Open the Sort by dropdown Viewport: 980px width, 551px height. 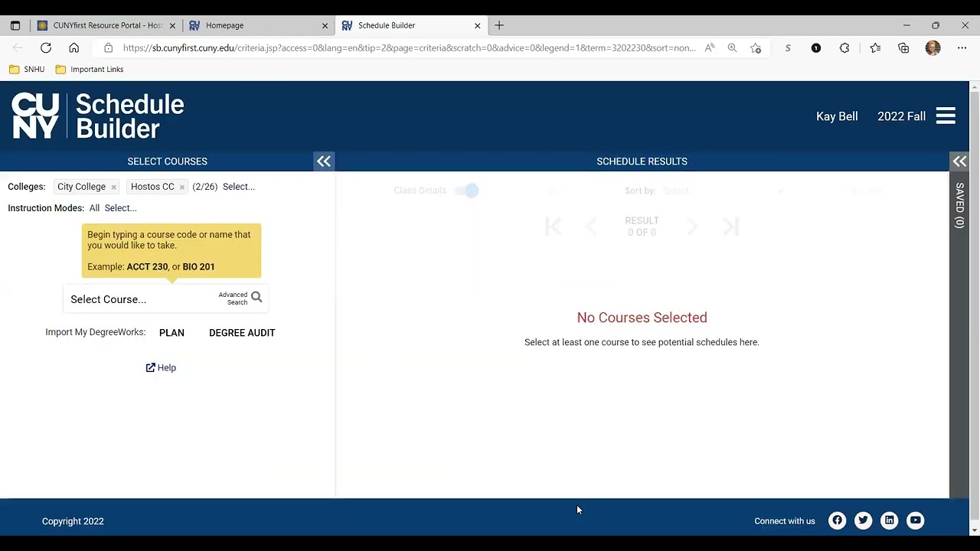pyautogui.click(x=723, y=191)
